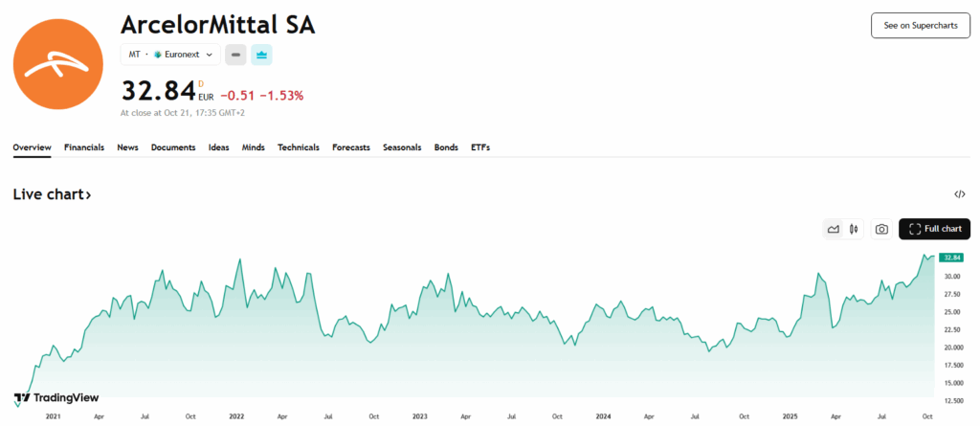
Task: Open the embed code widget icon
Action: pos(960,194)
